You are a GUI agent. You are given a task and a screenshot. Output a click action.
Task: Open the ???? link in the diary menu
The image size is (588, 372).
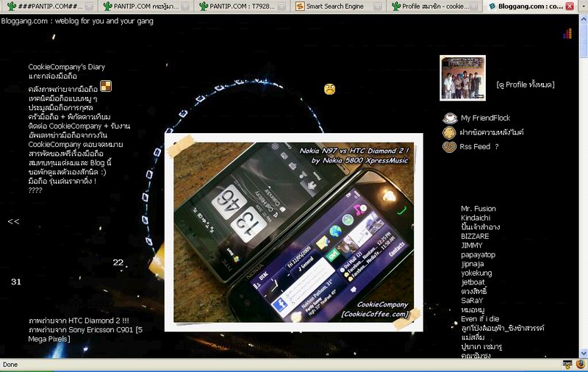(35, 190)
